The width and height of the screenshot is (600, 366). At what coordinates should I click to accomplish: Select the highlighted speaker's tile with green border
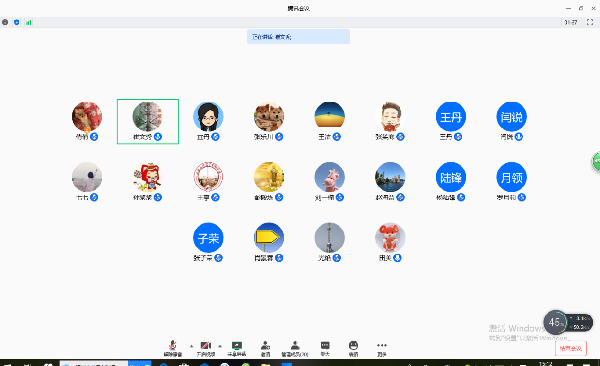(148, 121)
